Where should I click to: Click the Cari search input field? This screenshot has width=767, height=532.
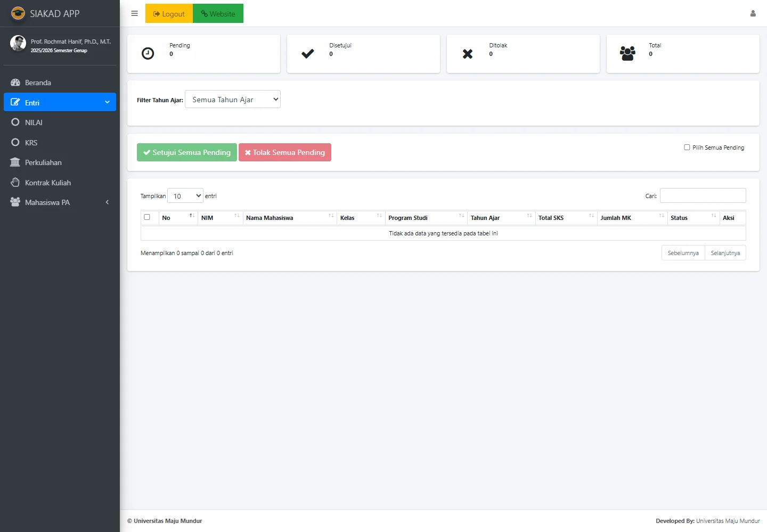[x=703, y=195]
